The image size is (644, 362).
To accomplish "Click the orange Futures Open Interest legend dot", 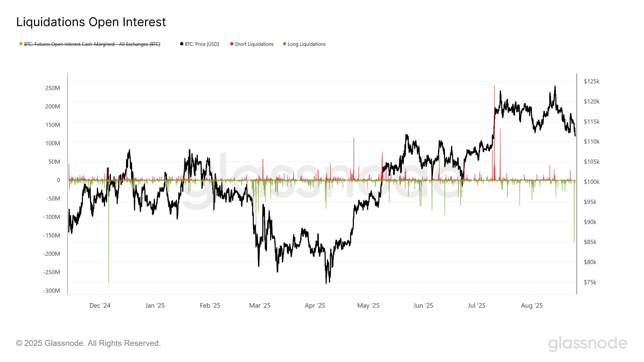I will [x=21, y=44].
